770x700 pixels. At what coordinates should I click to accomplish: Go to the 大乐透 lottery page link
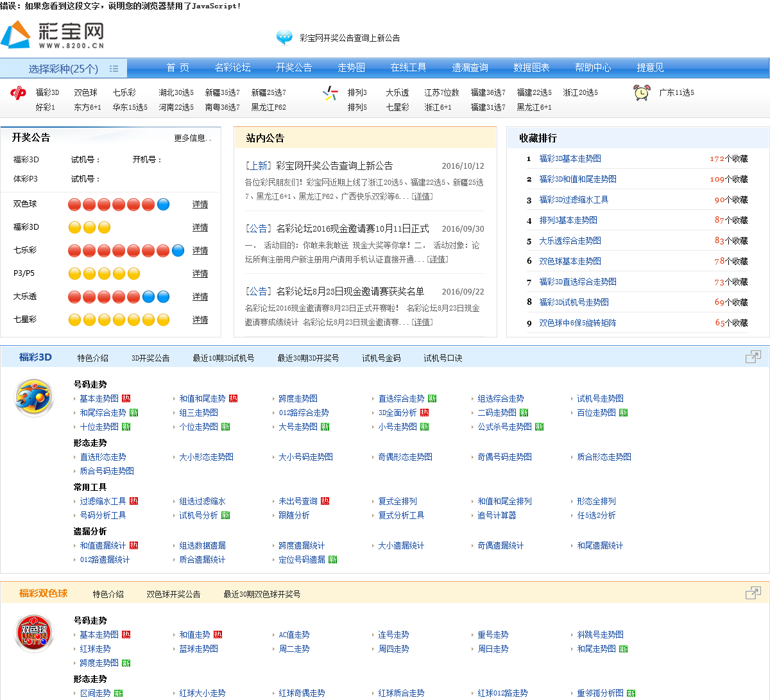pos(397,92)
